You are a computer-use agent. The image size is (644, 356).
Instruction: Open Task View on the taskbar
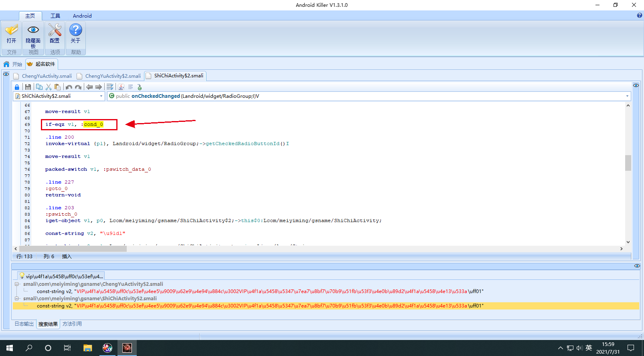[67, 348]
